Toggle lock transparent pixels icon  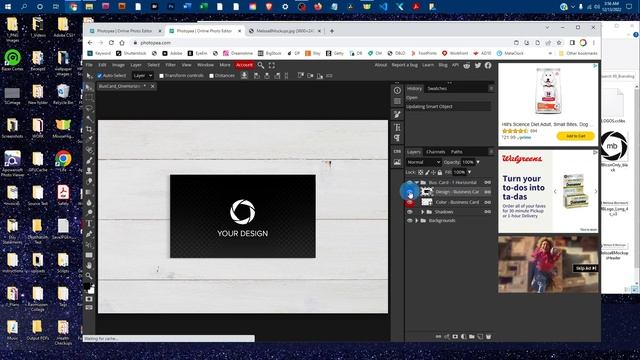(x=421, y=172)
